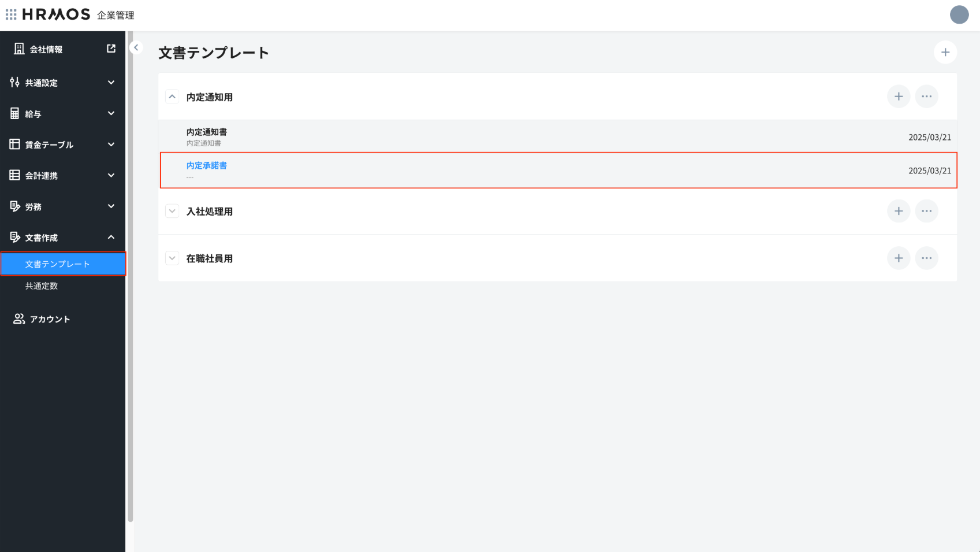Viewport: 980px width, 552px height.
Task: Open the 内定通知書 template row
Action: 207,132
